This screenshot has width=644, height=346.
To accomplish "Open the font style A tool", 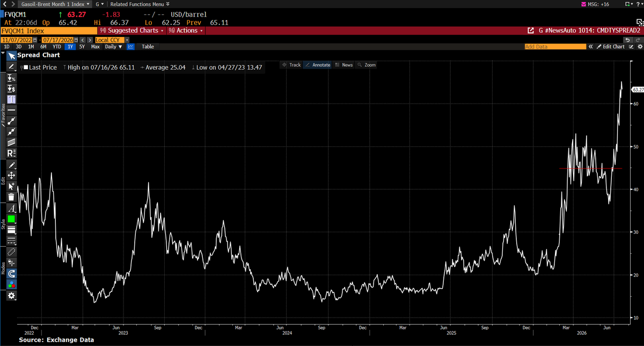I will [x=11, y=208].
